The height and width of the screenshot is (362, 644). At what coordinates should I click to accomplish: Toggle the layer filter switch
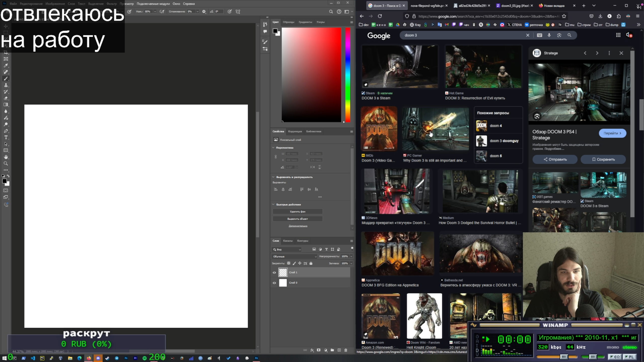pyautogui.click(x=352, y=248)
